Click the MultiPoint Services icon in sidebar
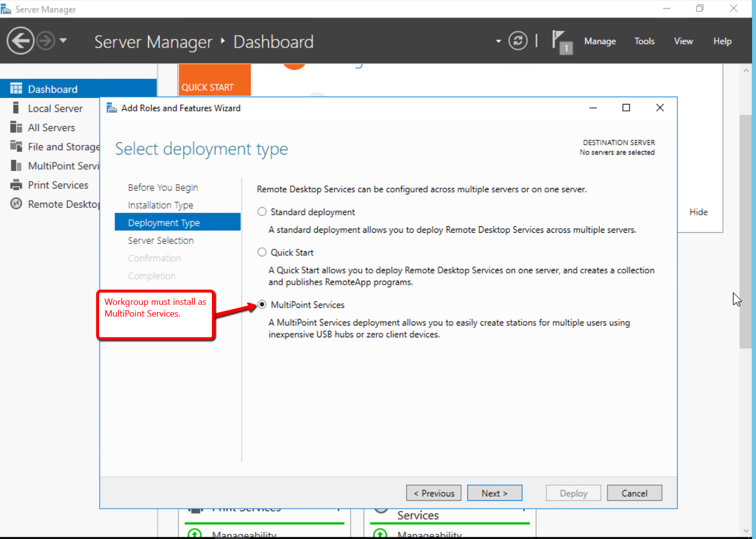The width and height of the screenshot is (756, 539). tap(16, 165)
